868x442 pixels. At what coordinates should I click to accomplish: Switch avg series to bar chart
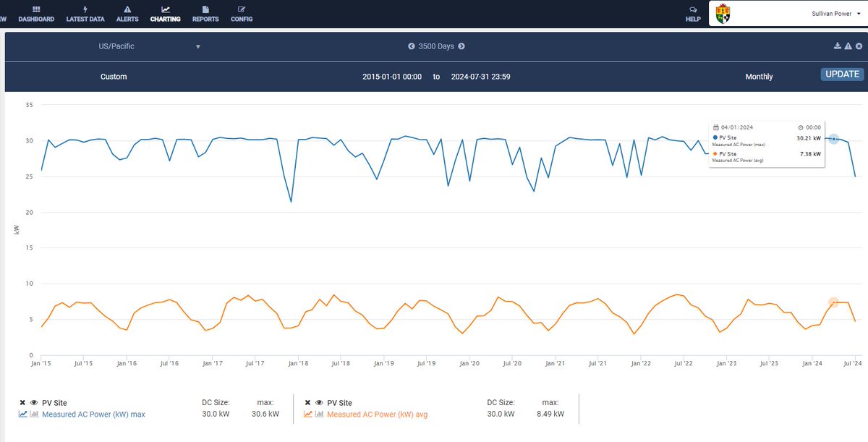pyautogui.click(x=319, y=415)
